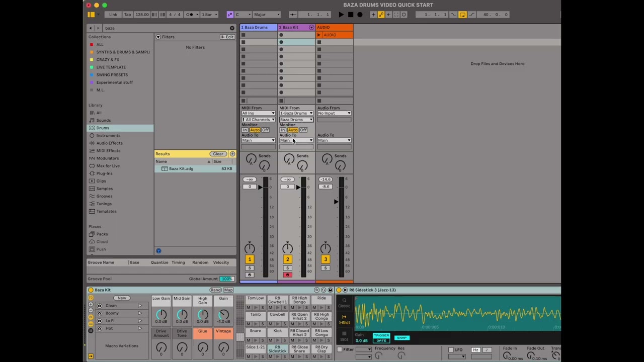Overwrite the Clean variation via its camera icon
Viewport: 644px width, 362px height.
[99, 306]
